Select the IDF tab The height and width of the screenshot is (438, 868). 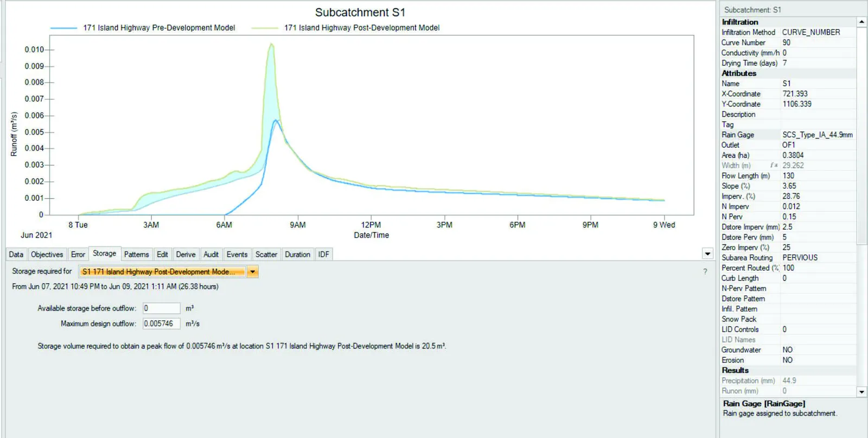click(324, 254)
